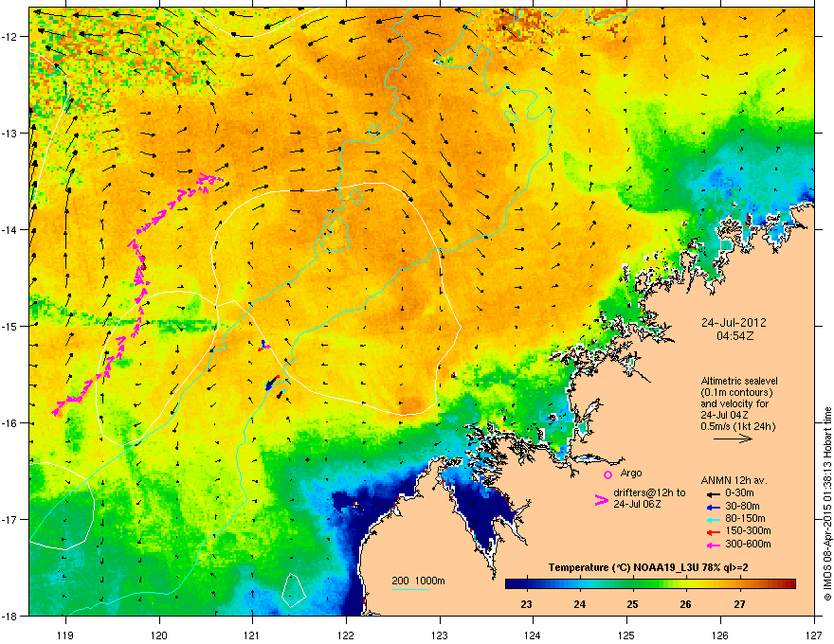Click the IMOS copyright timestamp text
The height and width of the screenshot is (644, 834).
(x=827, y=504)
